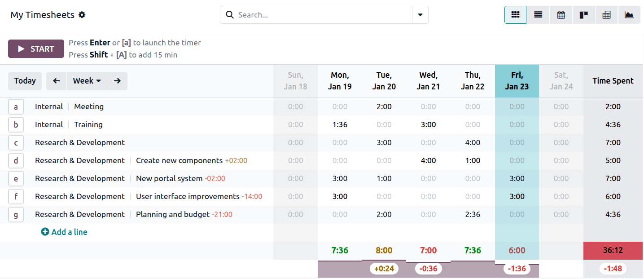The width and height of the screenshot is (644, 279).
Task: Click the next week arrow
Action: point(117,81)
